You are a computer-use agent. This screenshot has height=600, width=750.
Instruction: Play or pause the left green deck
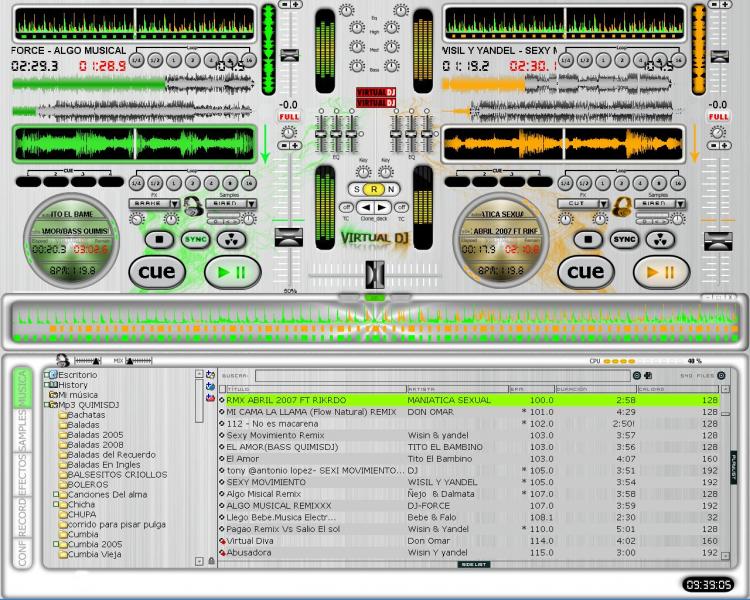(x=232, y=272)
